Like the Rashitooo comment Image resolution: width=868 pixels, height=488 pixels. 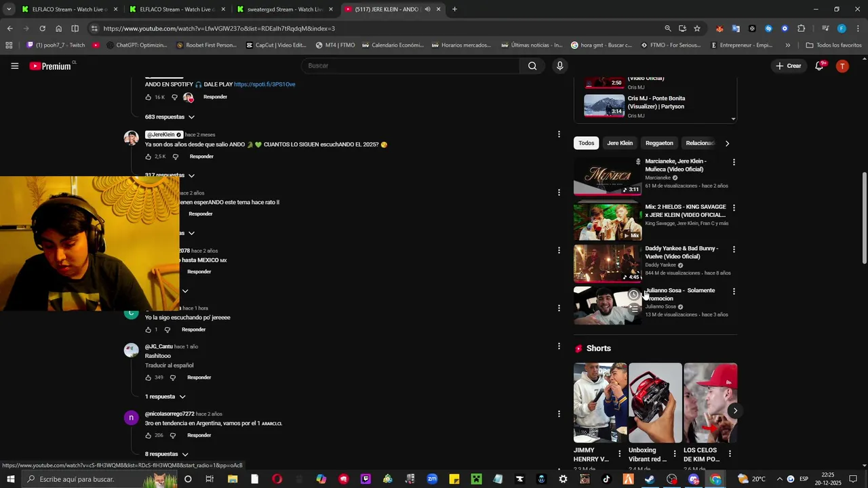[148, 378]
